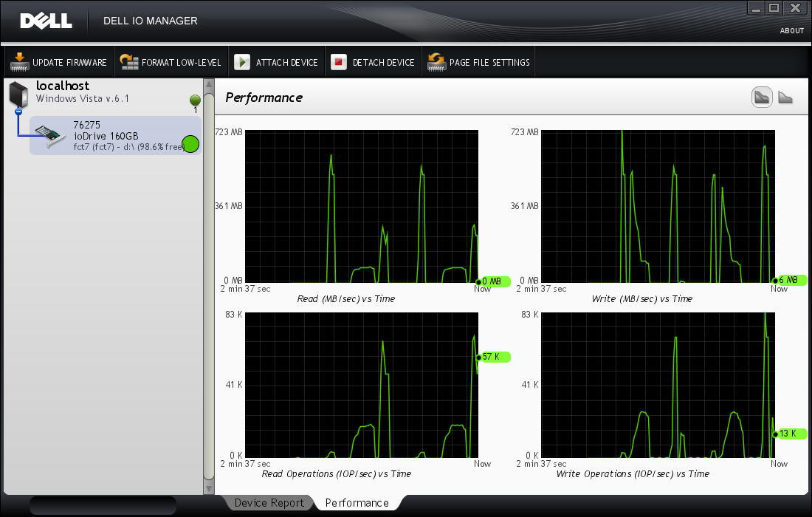Click the Attach Device play icon

tap(242, 62)
